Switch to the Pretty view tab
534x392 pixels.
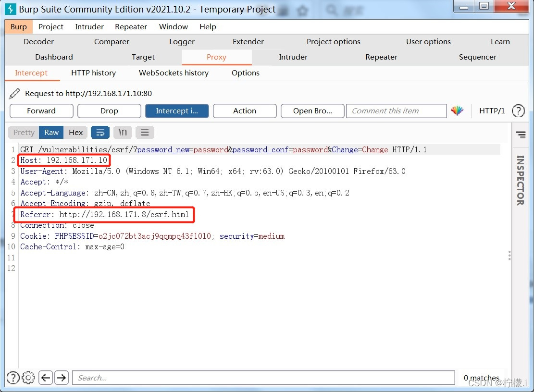(24, 133)
